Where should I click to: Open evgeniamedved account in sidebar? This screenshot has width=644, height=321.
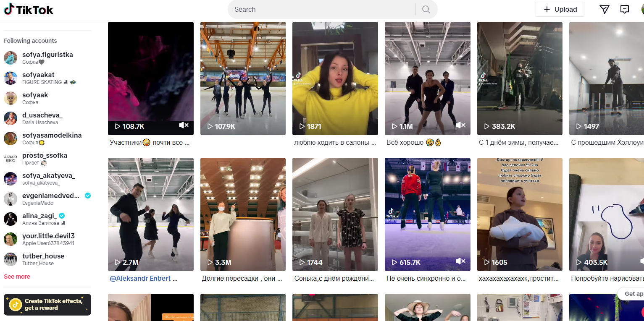[x=50, y=196]
